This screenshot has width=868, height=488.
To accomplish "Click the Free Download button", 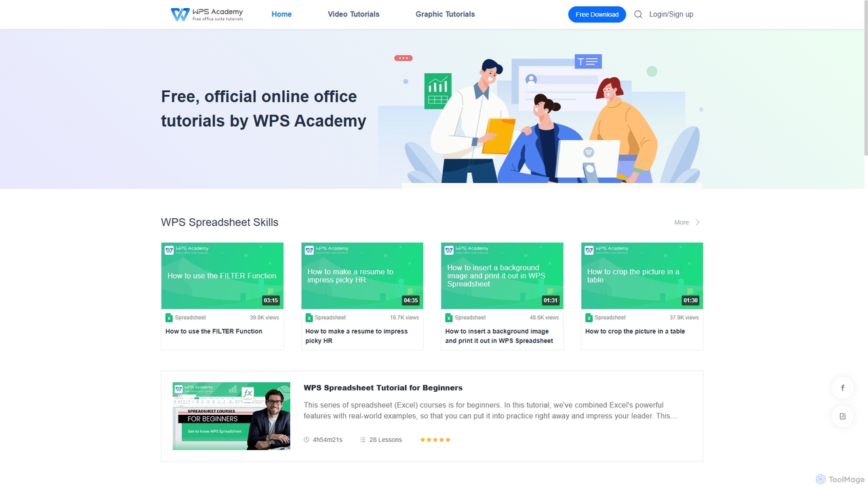I will (x=597, y=14).
